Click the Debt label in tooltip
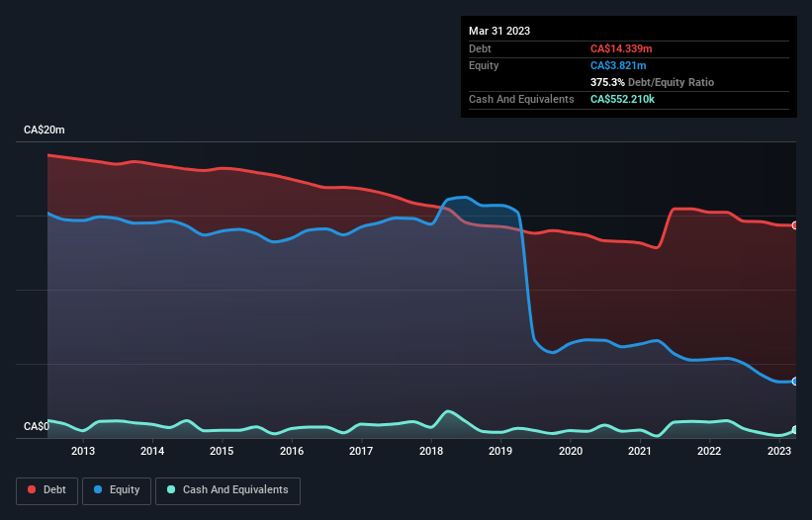 coord(480,48)
